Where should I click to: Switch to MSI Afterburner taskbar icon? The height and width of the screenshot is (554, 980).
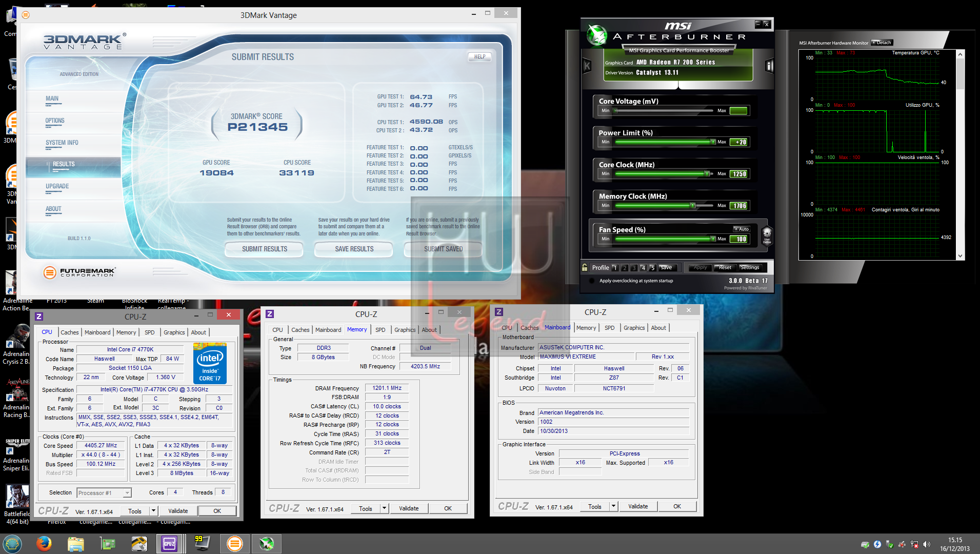coord(266,543)
